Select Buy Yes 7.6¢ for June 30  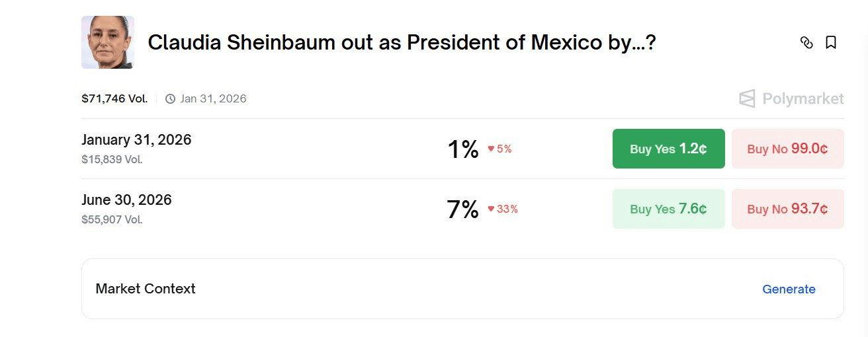click(668, 209)
